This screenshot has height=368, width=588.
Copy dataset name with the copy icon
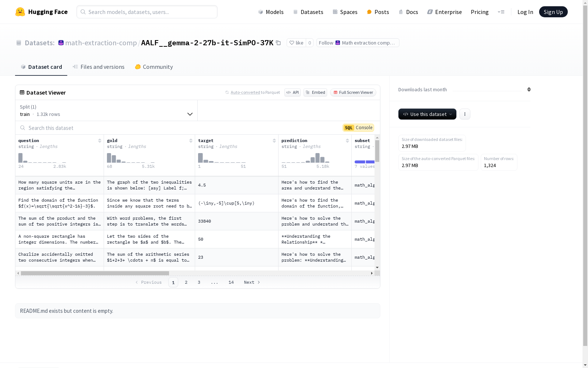(x=279, y=43)
